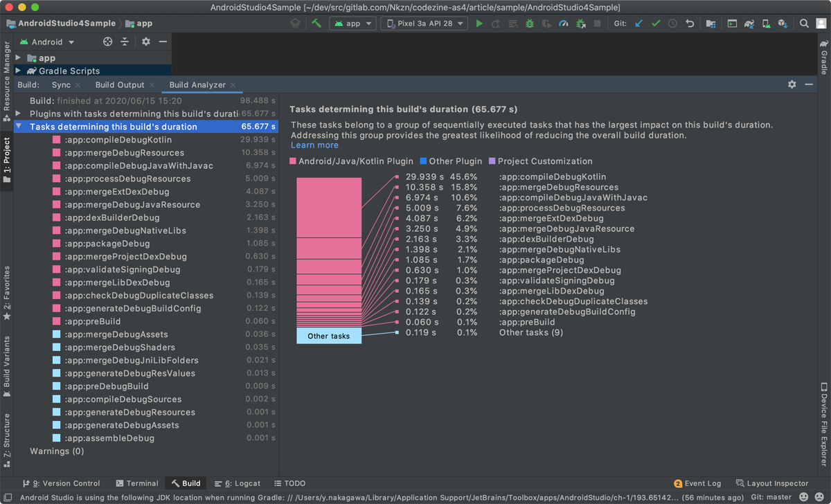
Task: Run the app using the green Run icon
Action: tap(480, 23)
